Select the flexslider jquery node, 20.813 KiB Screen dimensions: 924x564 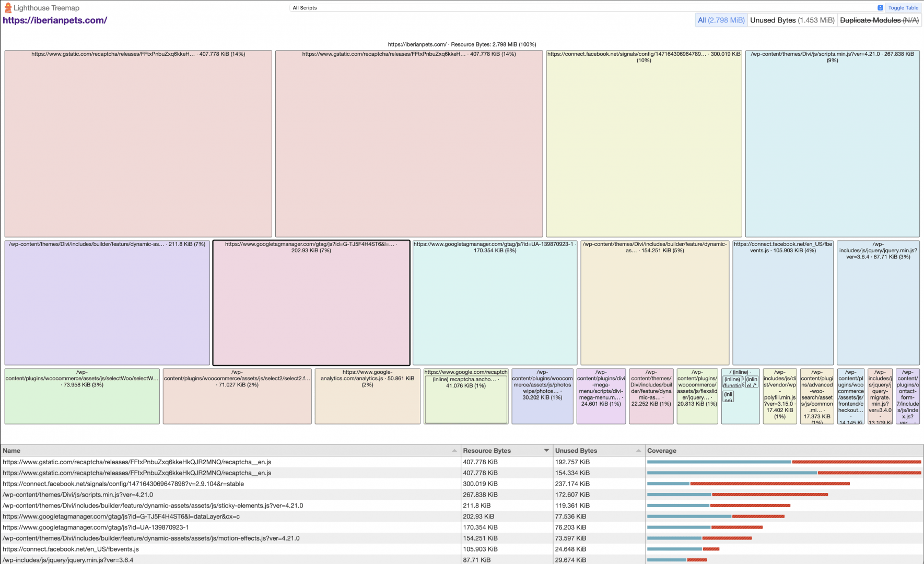click(697, 396)
